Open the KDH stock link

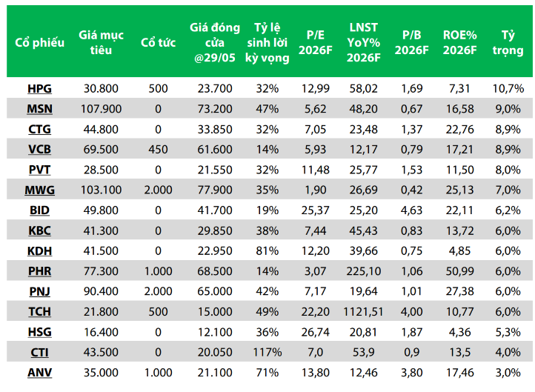pos(39,250)
